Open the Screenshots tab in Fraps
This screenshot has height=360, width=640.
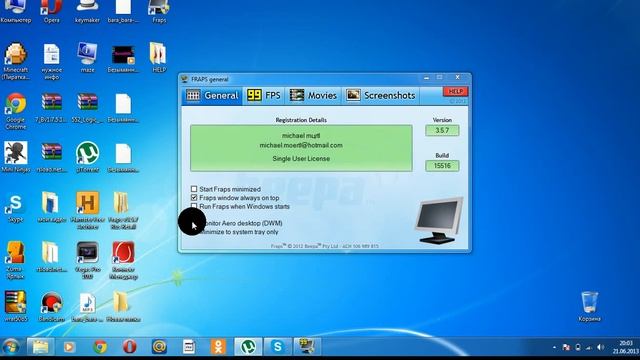[x=381, y=96]
